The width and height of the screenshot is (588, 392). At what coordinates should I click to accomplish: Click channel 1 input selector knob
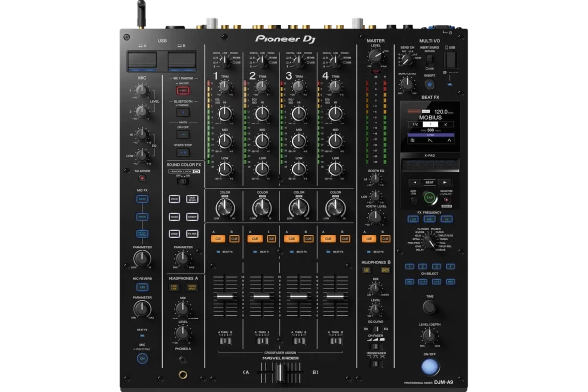coord(225,61)
